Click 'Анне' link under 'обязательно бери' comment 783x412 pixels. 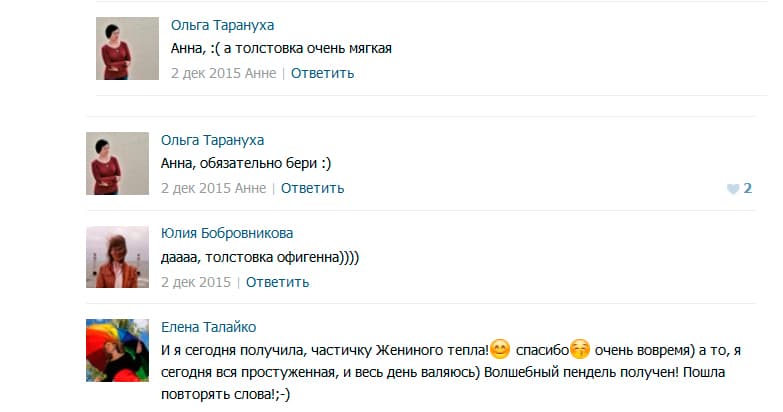(x=247, y=188)
